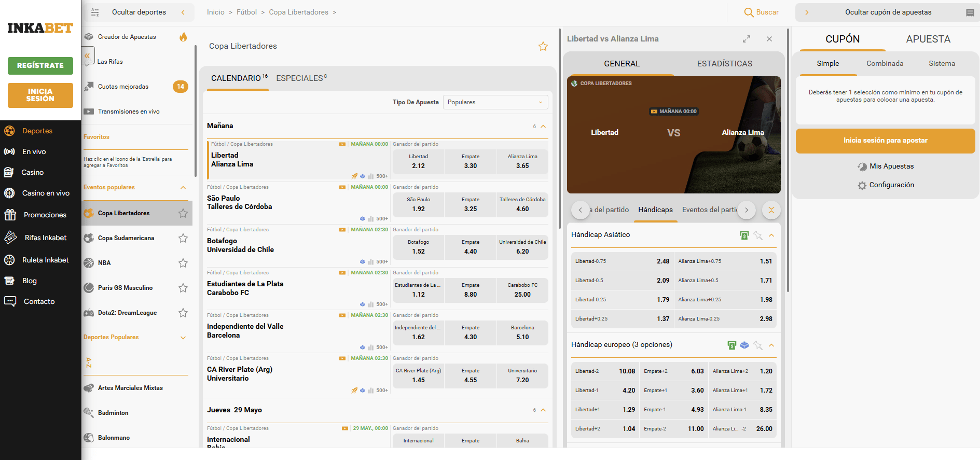Collapse the Mañana events section

coord(543,126)
